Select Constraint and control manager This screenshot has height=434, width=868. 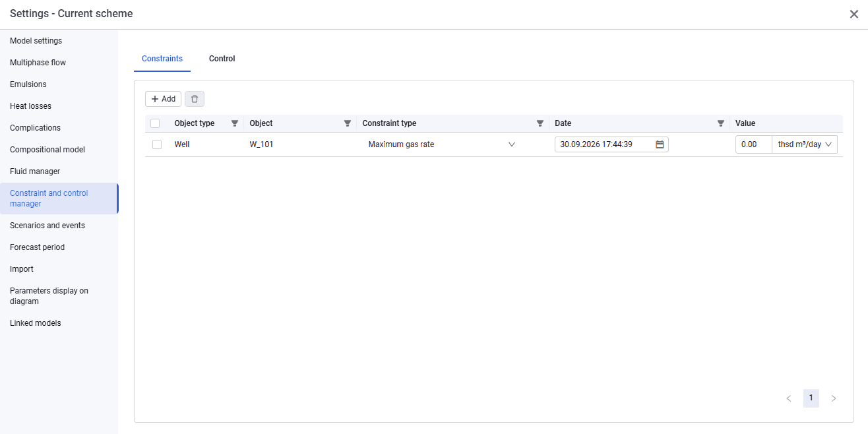59,199
